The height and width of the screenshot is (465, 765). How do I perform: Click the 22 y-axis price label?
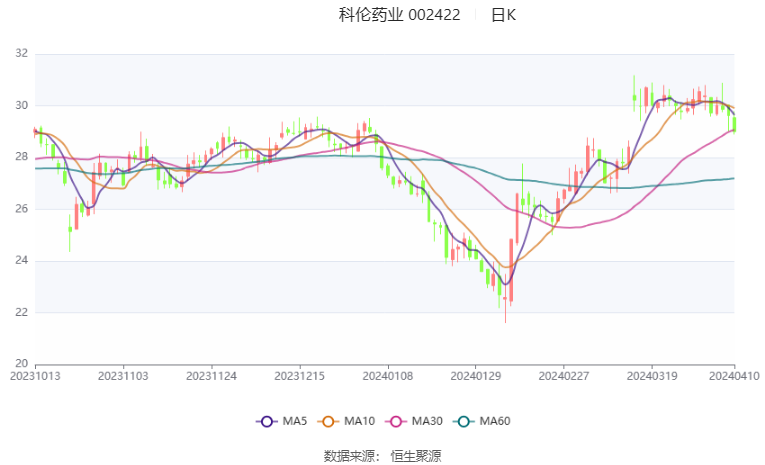(21, 312)
